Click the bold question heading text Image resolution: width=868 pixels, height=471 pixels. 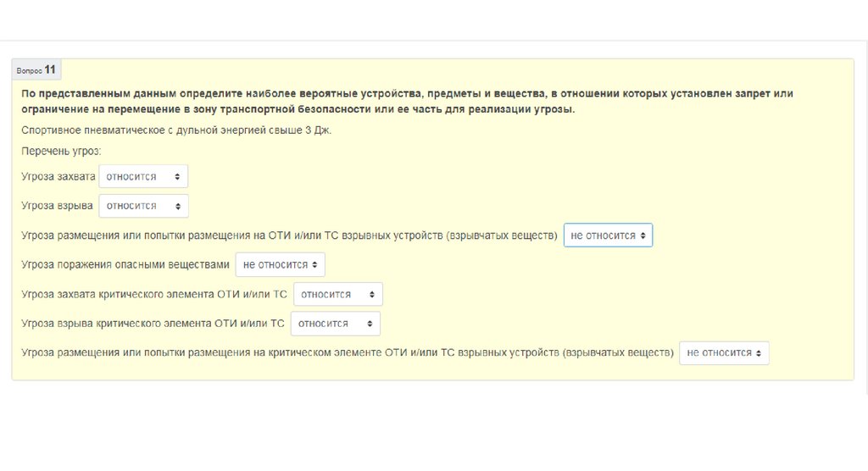(407, 101)
